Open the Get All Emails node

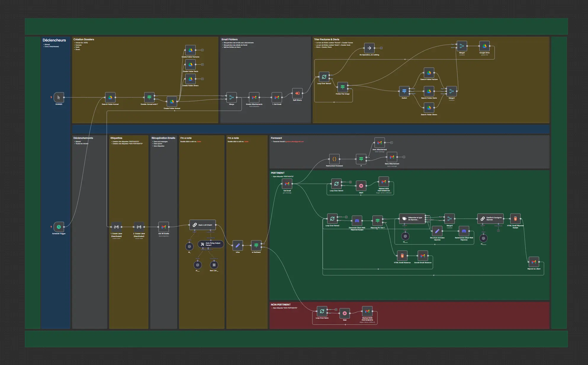tap(164, 227)
